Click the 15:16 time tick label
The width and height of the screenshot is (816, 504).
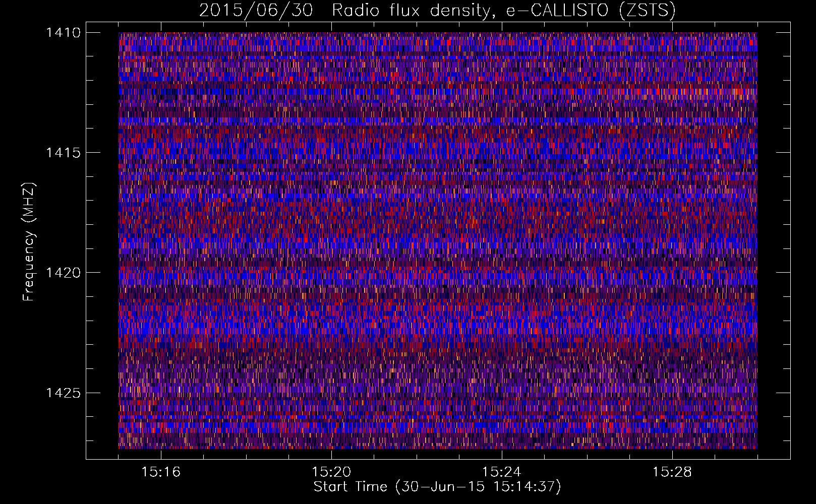(x=161, y=472)
